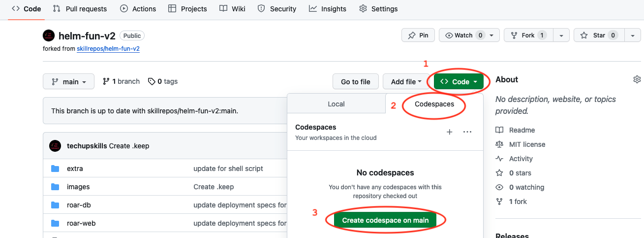Open the Star lists dropdown arrow
The height and width of the screenshot is (238, 644).
(632, 35)
